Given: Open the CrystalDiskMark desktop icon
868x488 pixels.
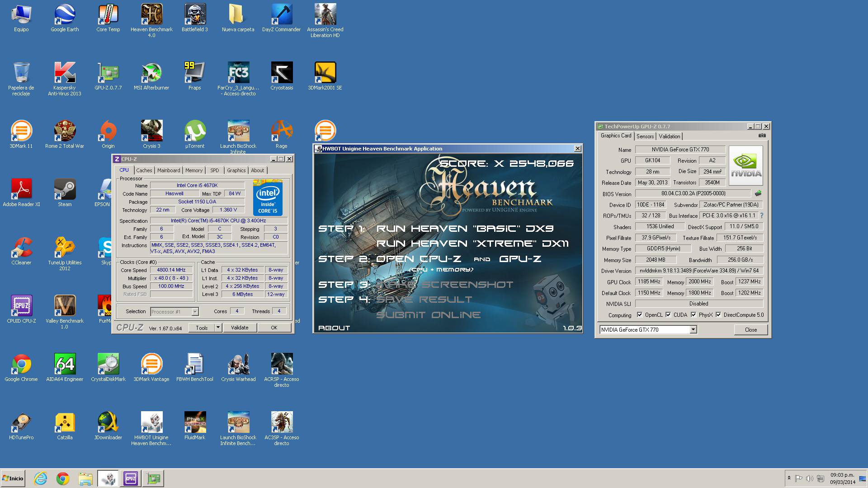Looking at the screenshot, I should pyautogui.click(x=108, y=367).
